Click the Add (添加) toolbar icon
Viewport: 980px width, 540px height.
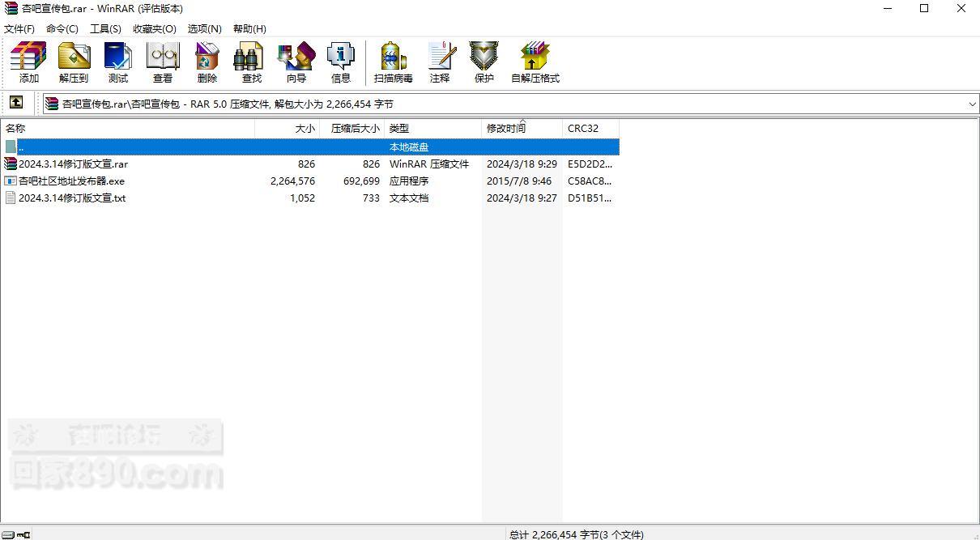click(29, 63)
